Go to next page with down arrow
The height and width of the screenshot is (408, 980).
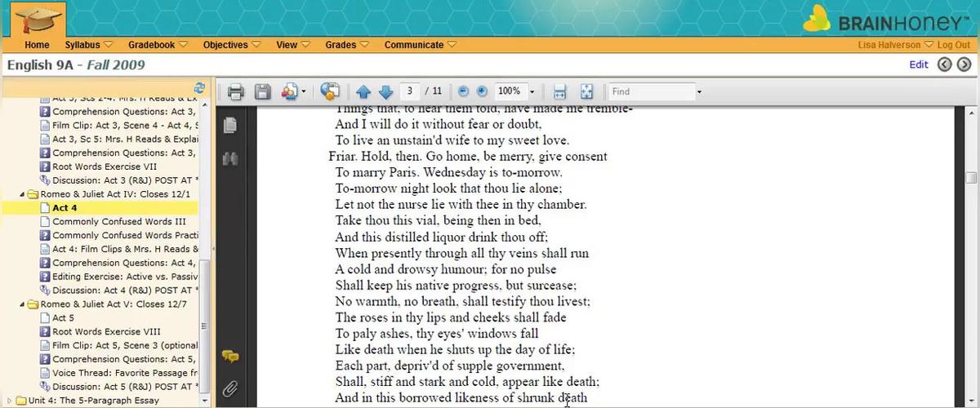(385, 91)
